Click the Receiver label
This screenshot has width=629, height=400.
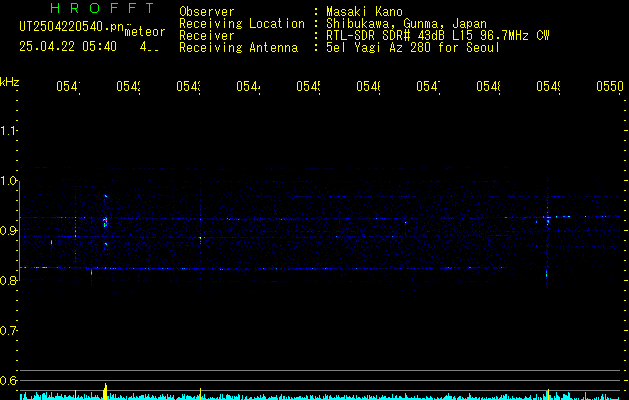coord(207,36)
